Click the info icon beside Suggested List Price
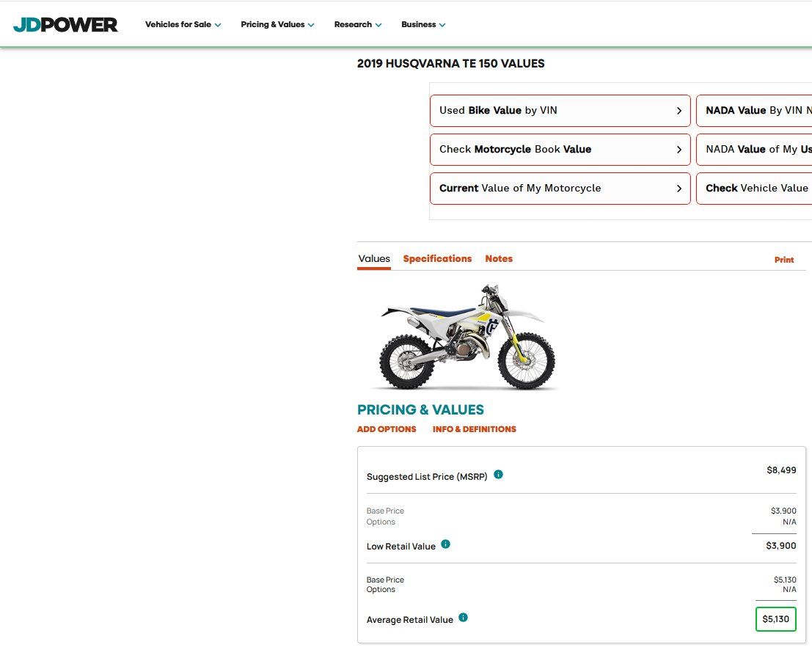The height and width of the screenshot is (650, 812). tap(498, 475)
